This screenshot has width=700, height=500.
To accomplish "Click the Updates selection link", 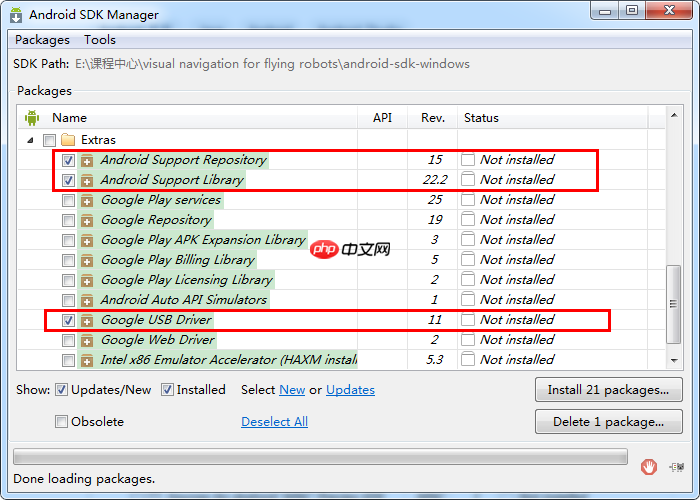I will 350,390.
